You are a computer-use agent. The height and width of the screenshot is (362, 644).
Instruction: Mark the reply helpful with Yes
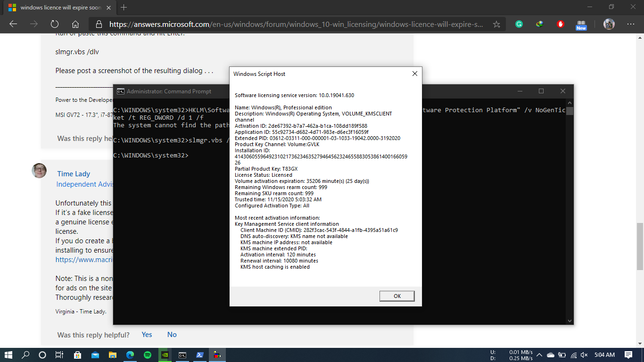point(147,334)
